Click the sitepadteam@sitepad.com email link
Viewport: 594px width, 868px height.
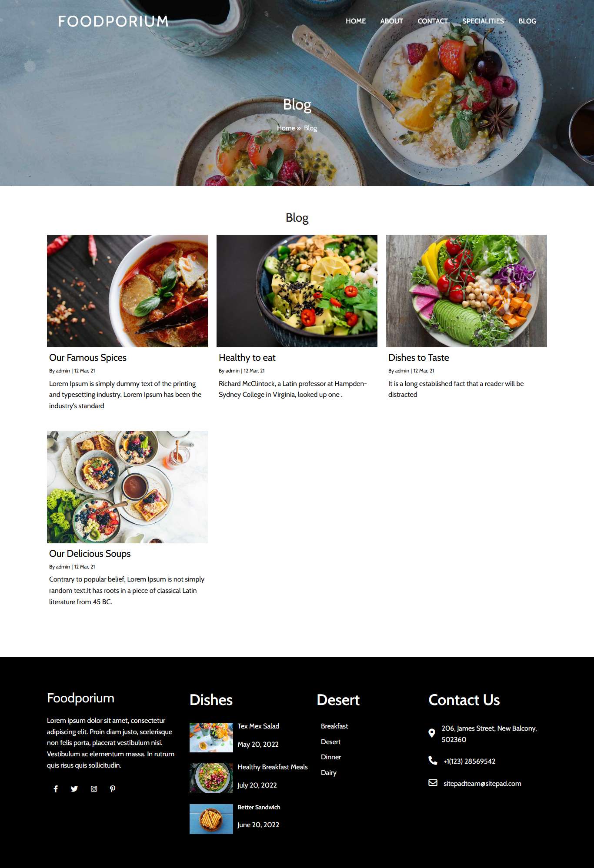click(482, 784)
